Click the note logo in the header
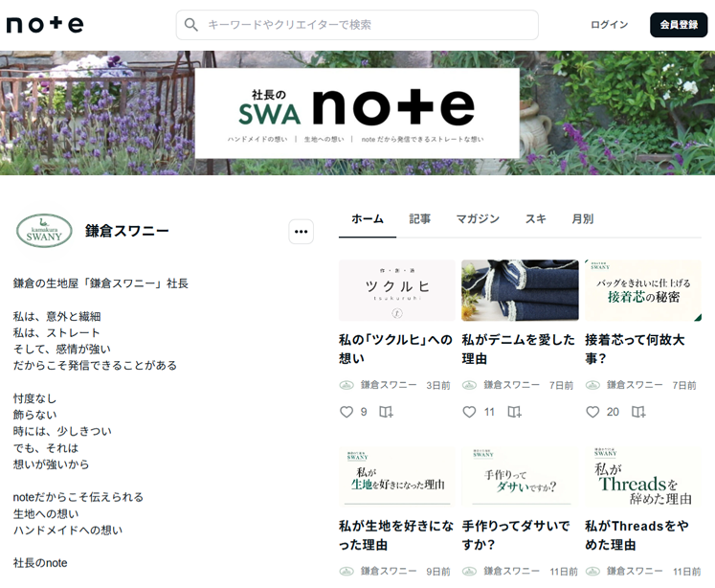The image size is (715, 588). (x=45, y=25)
